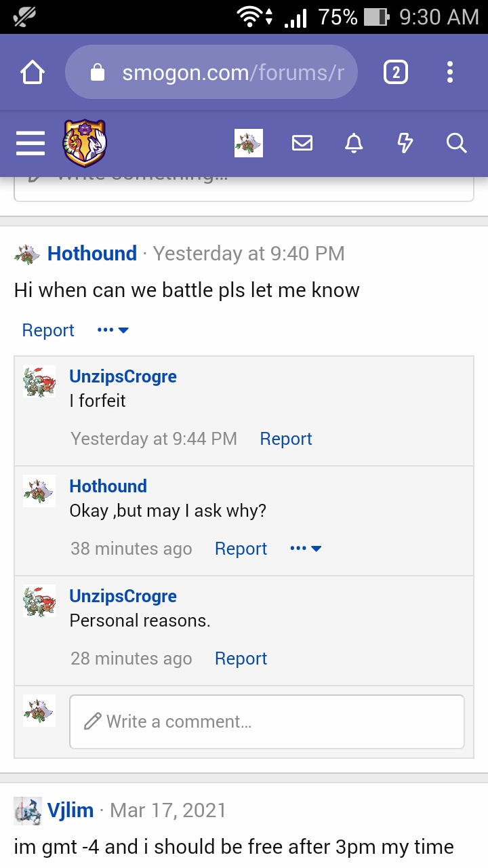This screenshot has height=868, width=488.
Task: Report Hothound's battle request post
Action: click(x=48, y=330)
